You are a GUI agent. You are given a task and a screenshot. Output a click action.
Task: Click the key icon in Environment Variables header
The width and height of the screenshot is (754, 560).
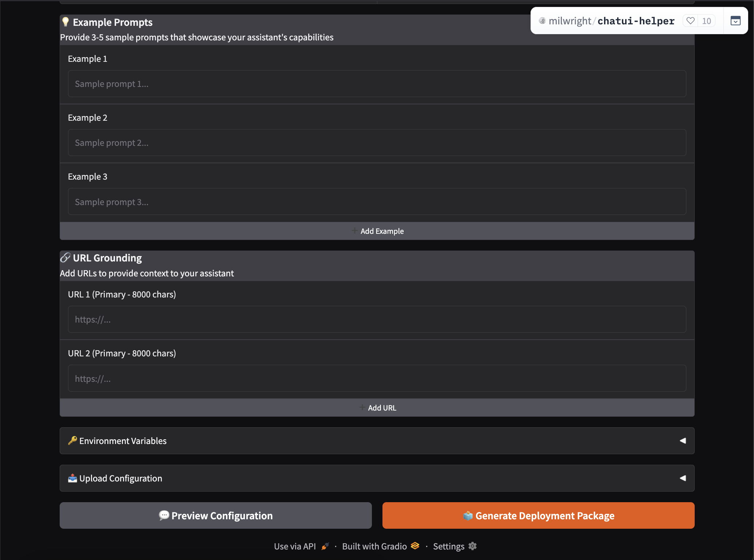72,441
